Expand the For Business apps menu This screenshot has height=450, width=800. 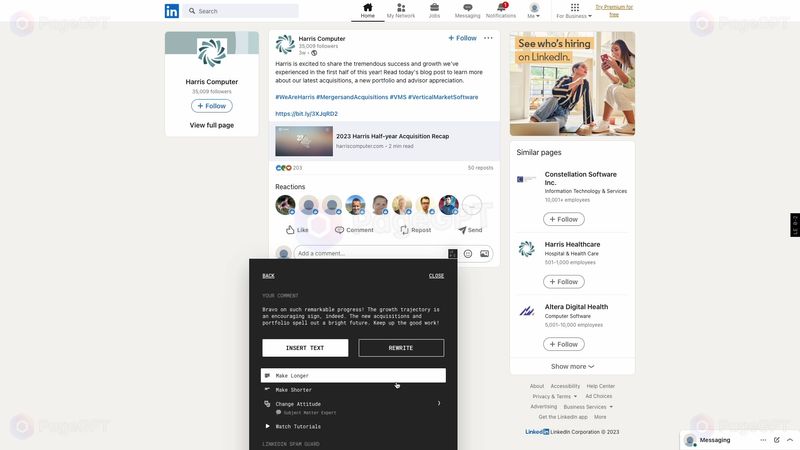pyautogui.click(x=574, y=11)
